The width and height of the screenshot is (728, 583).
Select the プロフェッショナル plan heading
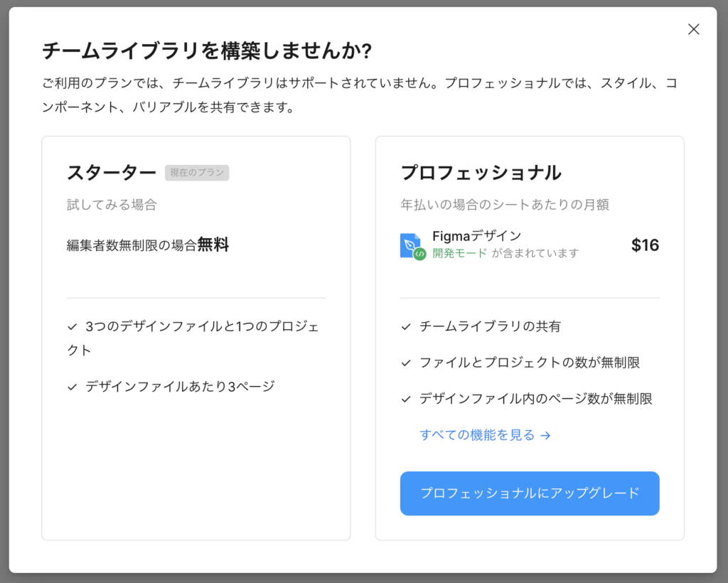481,173
